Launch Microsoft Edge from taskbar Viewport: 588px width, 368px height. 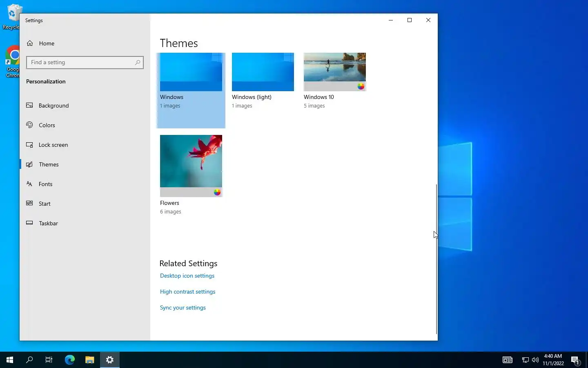coord(70,360)
